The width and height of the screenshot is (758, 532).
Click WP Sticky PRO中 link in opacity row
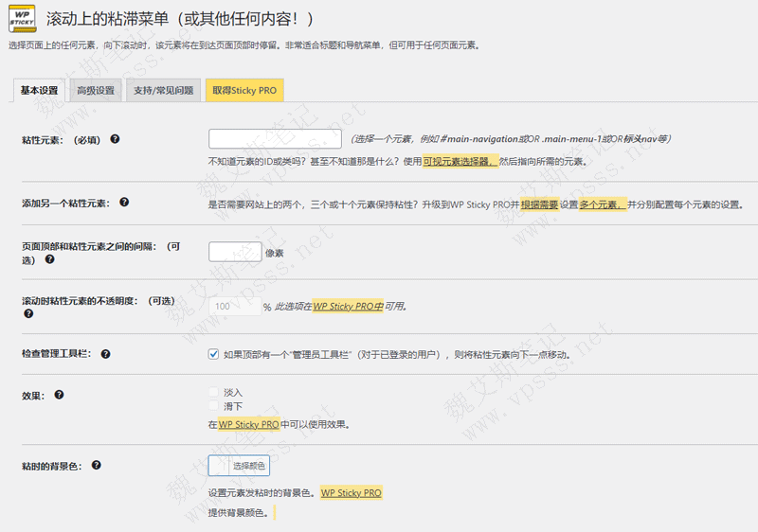[348, 307]
